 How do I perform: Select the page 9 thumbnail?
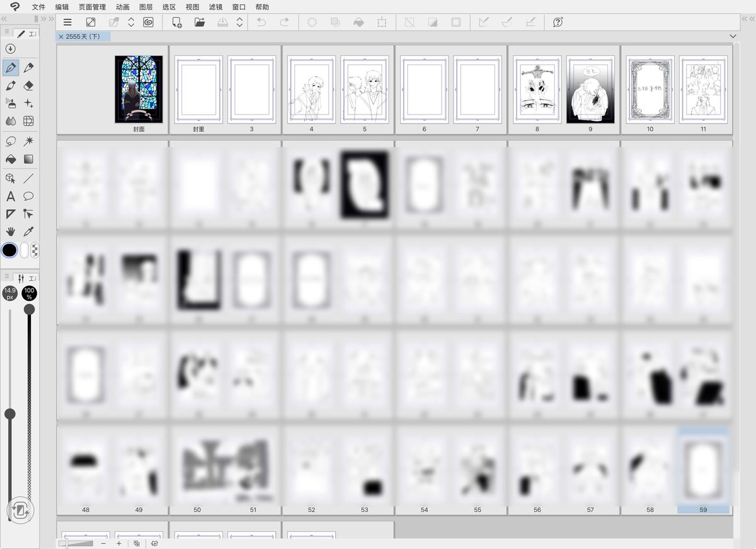coord(590,89)
